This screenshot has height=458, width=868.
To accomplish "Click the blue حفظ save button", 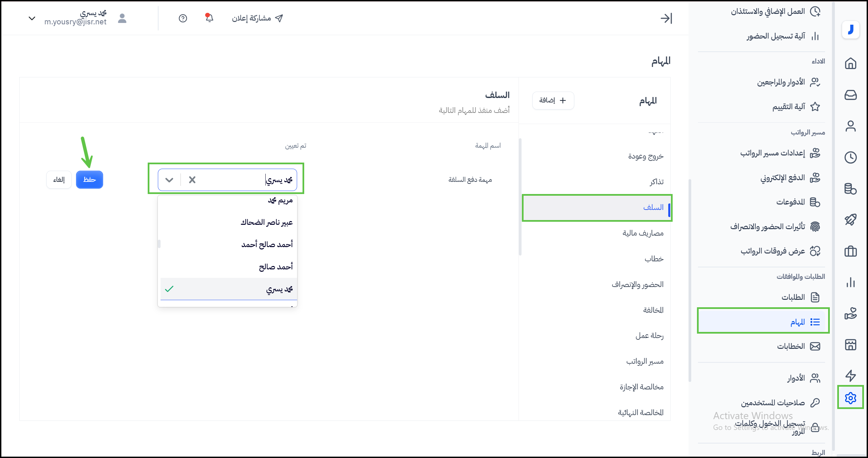I will pos(90,179).
